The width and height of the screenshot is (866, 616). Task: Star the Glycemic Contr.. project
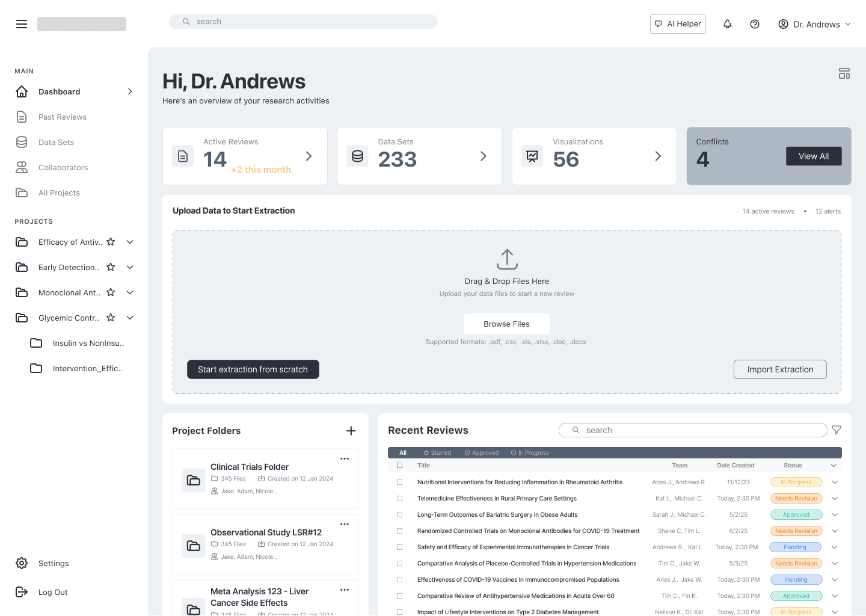(x=111, y=318)
